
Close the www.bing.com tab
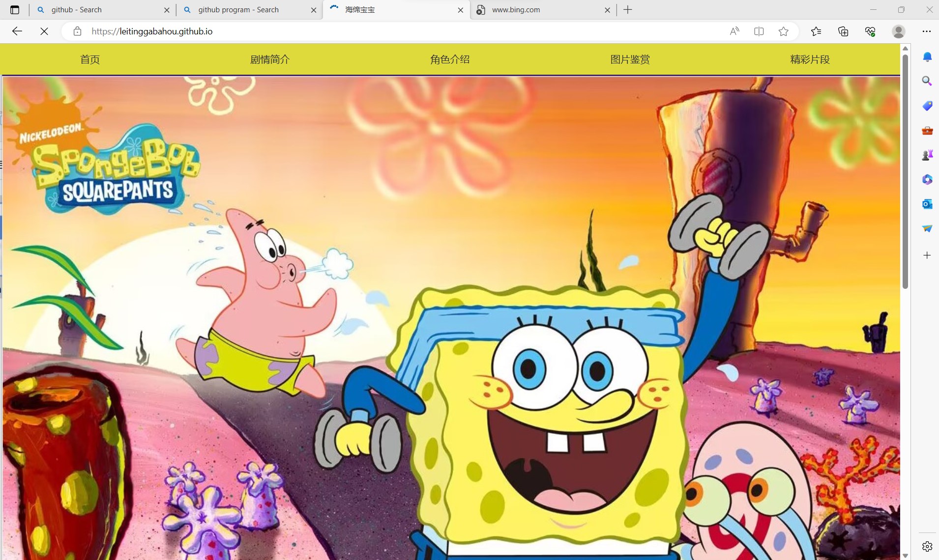[607, 10]
